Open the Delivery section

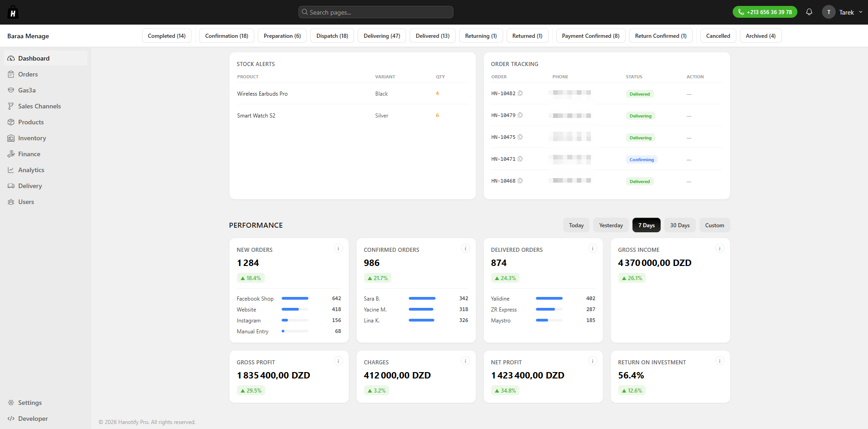click(46, 186)
